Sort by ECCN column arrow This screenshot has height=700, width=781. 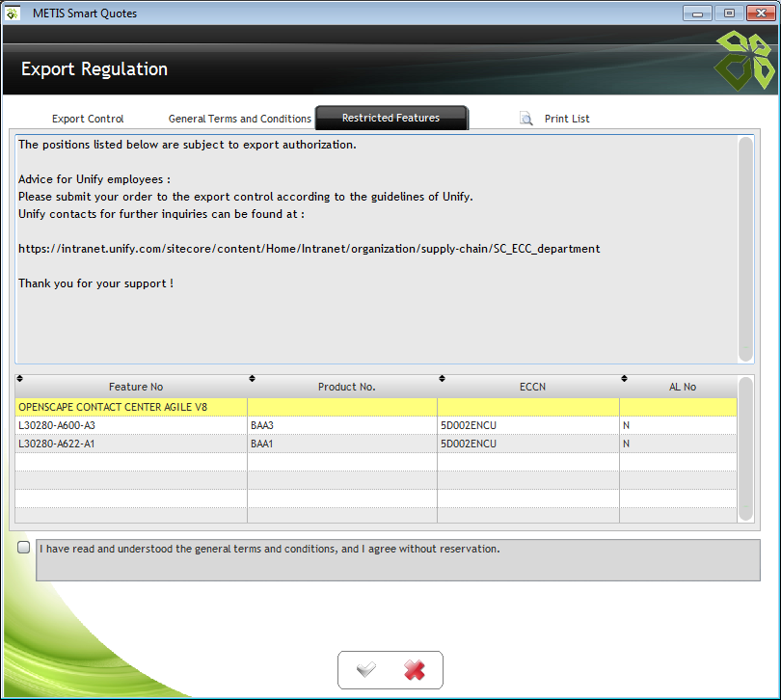[442, 379]
